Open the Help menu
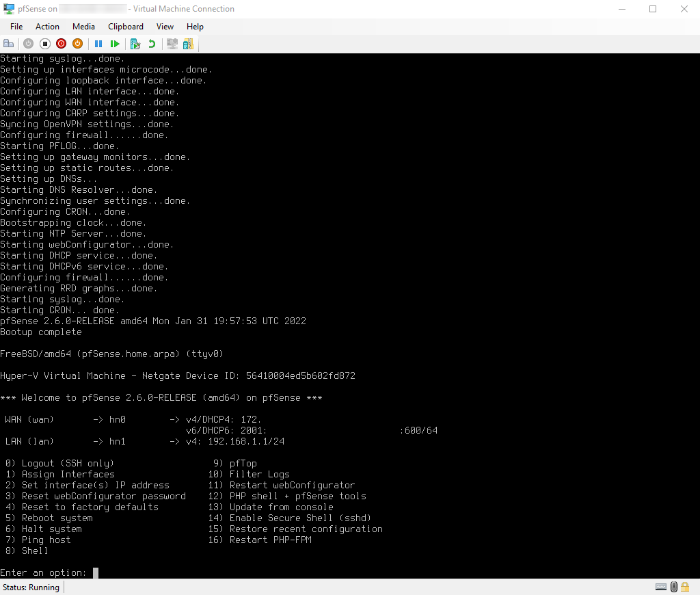The image size is (700, 595). pyautogui.click(x=195, y=27)
